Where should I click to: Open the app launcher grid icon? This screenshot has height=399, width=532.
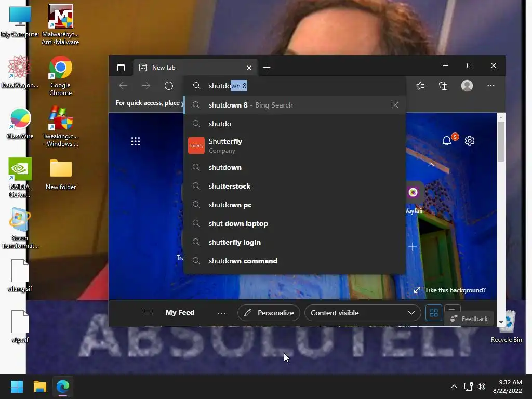(x=136, y=141)
